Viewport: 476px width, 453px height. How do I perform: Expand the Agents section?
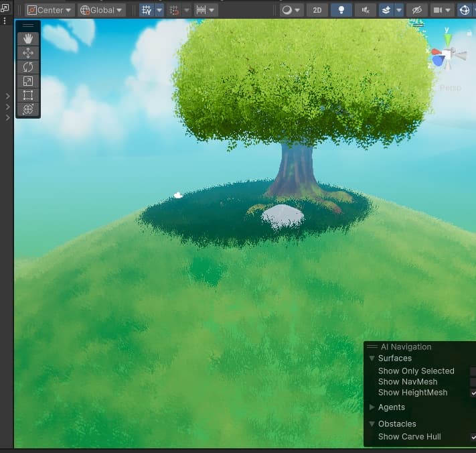(x=372, y=407)
